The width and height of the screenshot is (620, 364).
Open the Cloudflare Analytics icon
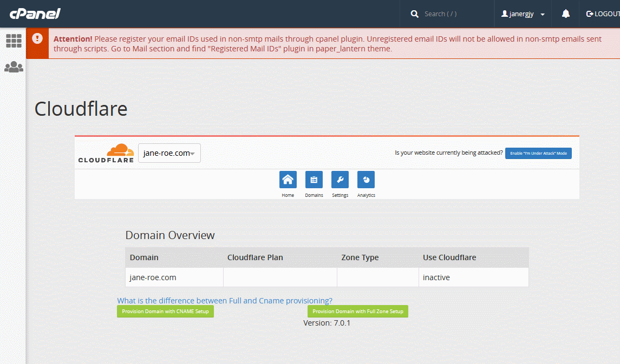[x=366, y=180]
